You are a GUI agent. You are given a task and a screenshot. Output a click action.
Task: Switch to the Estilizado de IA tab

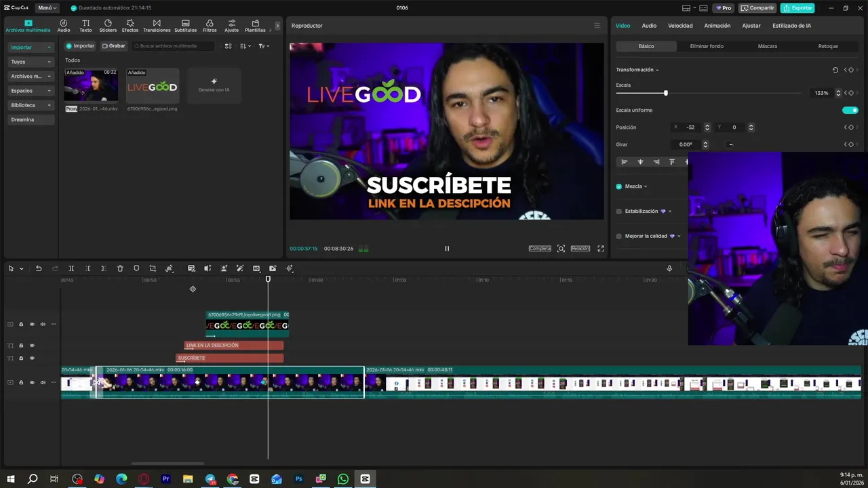791,26
